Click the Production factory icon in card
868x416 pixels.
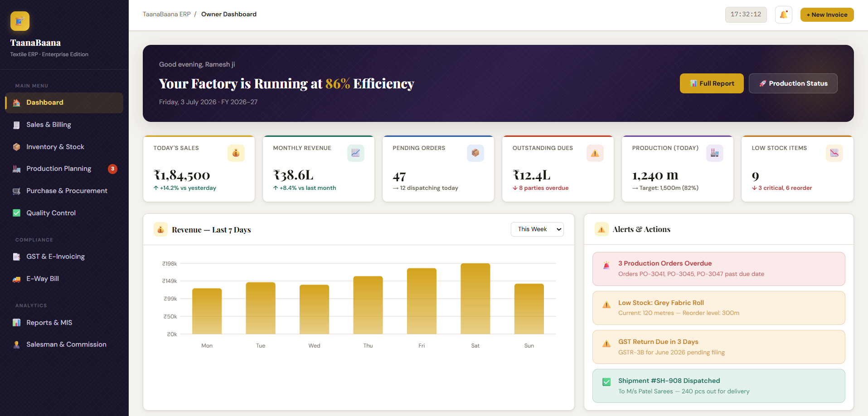[714, 153]
